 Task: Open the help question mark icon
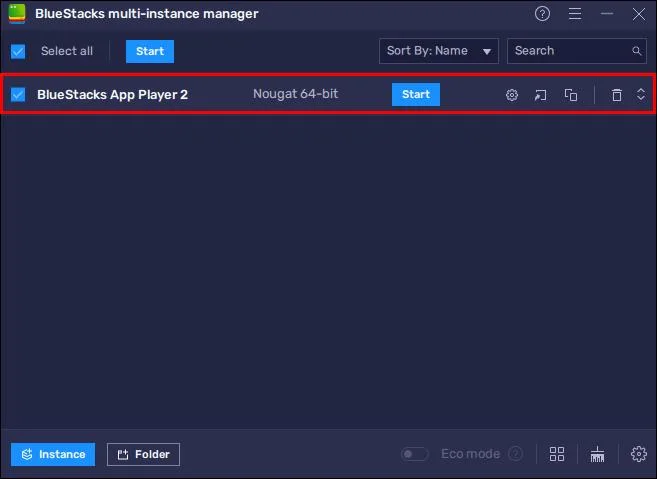542,14
